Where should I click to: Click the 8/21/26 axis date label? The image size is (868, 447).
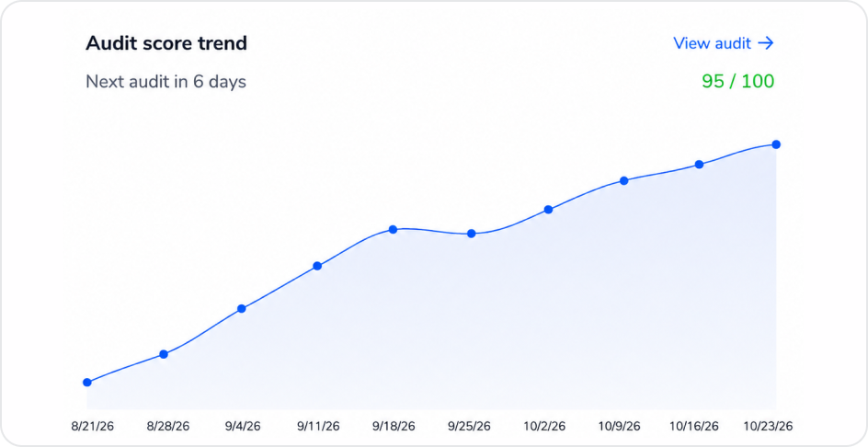click(93, 426)
